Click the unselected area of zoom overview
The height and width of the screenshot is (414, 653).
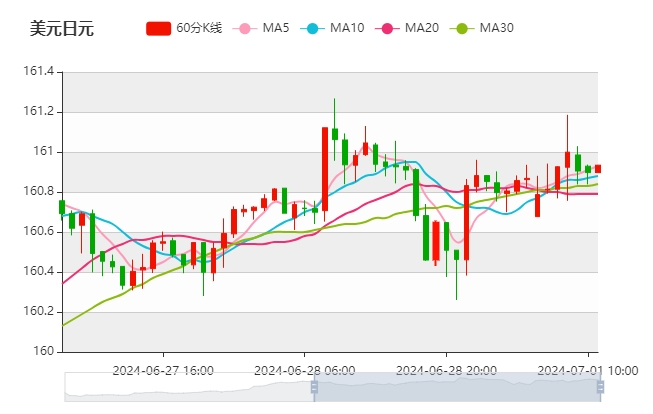[188, 387]
